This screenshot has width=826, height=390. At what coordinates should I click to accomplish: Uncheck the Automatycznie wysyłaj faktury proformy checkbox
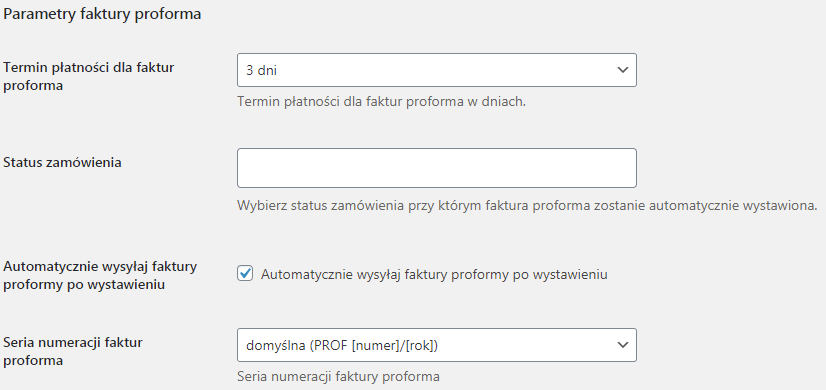pos(245,274)
